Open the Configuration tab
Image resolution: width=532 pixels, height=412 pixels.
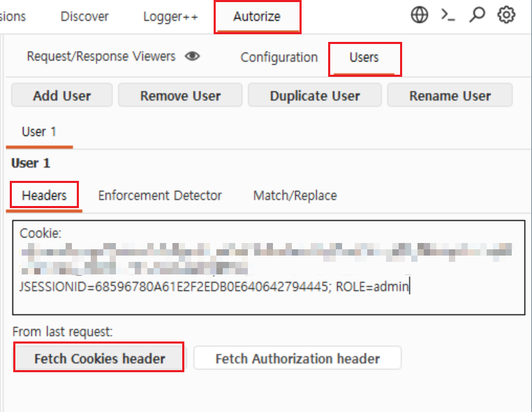coord(279,57)
